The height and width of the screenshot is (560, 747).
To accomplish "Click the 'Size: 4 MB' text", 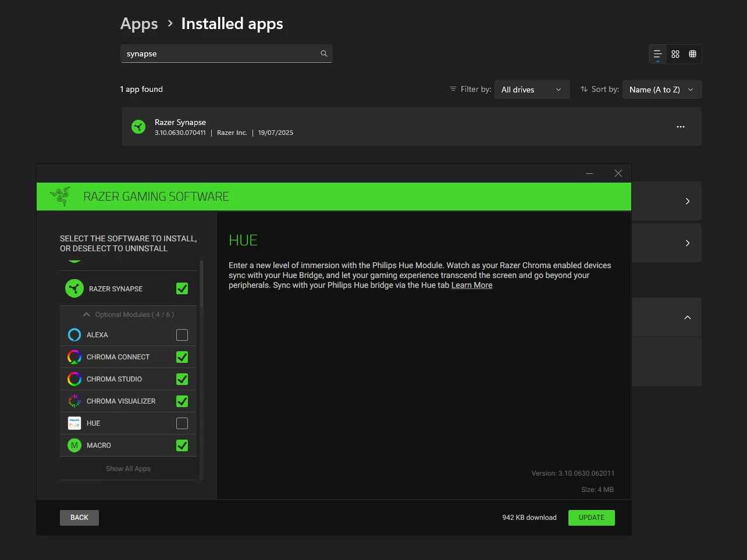I will tap(597, 490).
